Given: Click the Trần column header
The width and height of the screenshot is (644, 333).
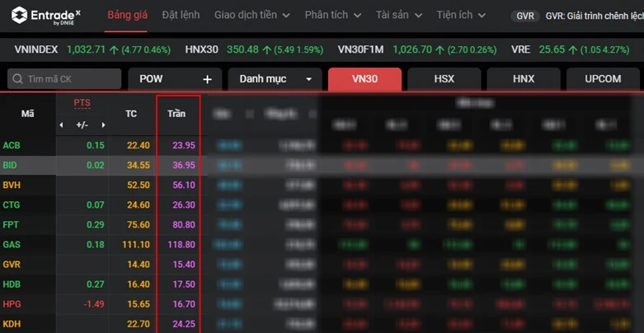Looking at the screenshot, I should pyautogui.click(x=176, y=114).
